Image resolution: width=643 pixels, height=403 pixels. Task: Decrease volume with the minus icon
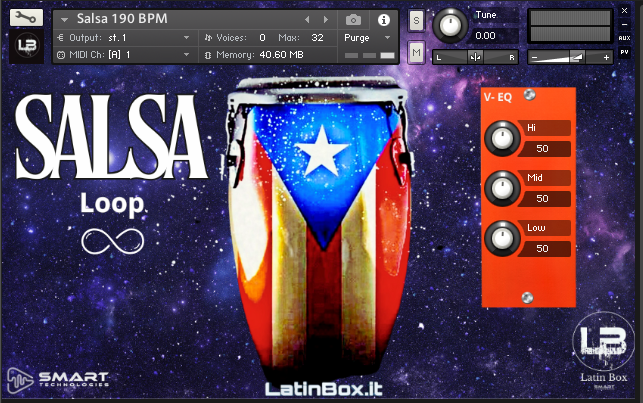click(534, 58)
